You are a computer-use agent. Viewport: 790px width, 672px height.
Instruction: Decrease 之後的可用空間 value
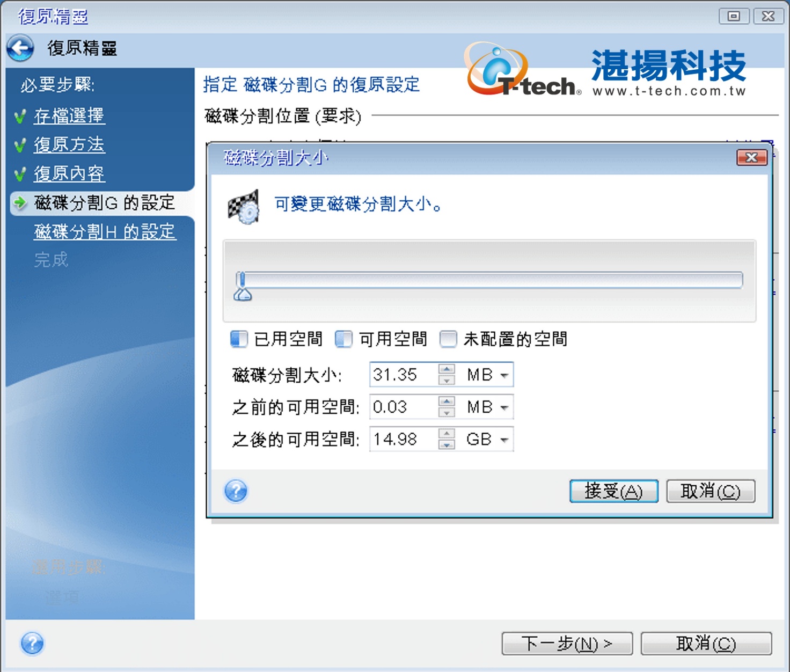(447, 444)
